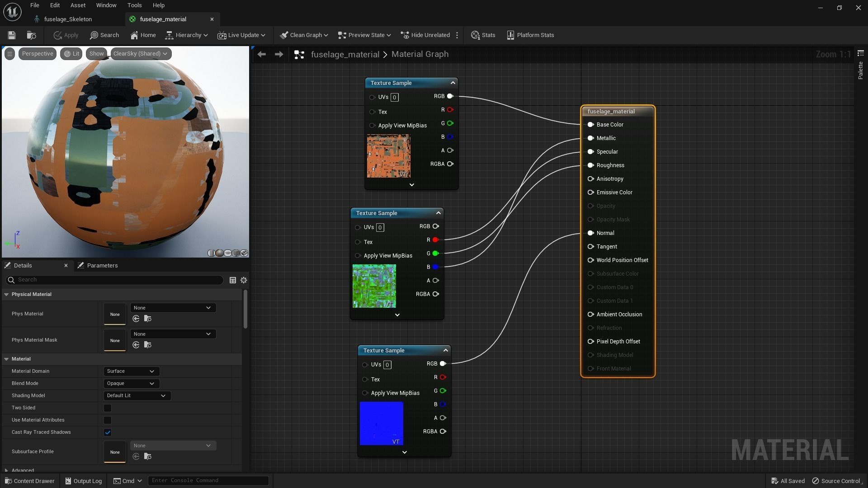868x488 pixels.
Task: Open the Details settings gear
Action: 244,280
